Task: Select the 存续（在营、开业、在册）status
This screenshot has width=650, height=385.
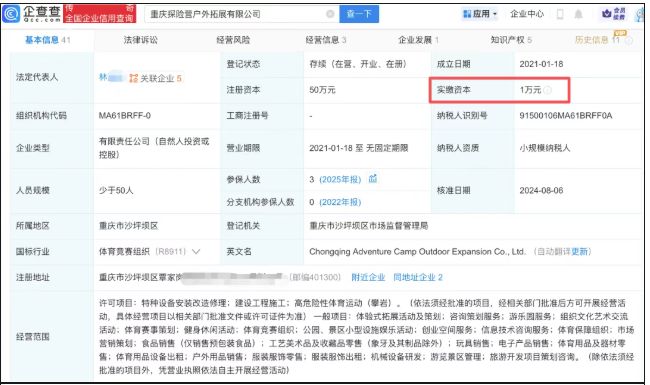Action: click(x=358, y=64)
